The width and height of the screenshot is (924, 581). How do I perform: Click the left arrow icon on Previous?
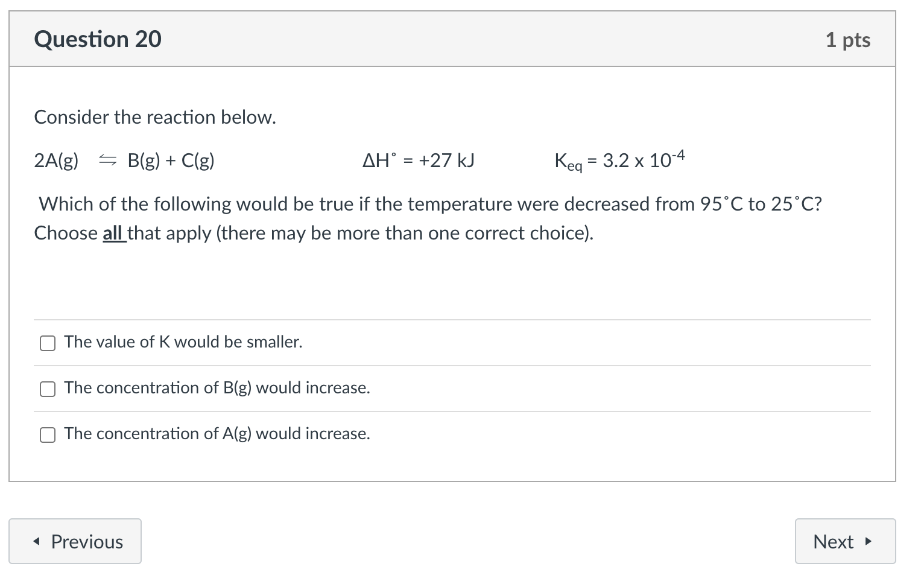[37, 542]
